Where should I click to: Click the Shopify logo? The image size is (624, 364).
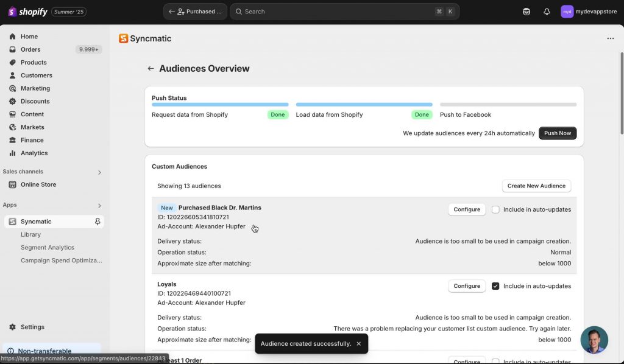(27, 12)
